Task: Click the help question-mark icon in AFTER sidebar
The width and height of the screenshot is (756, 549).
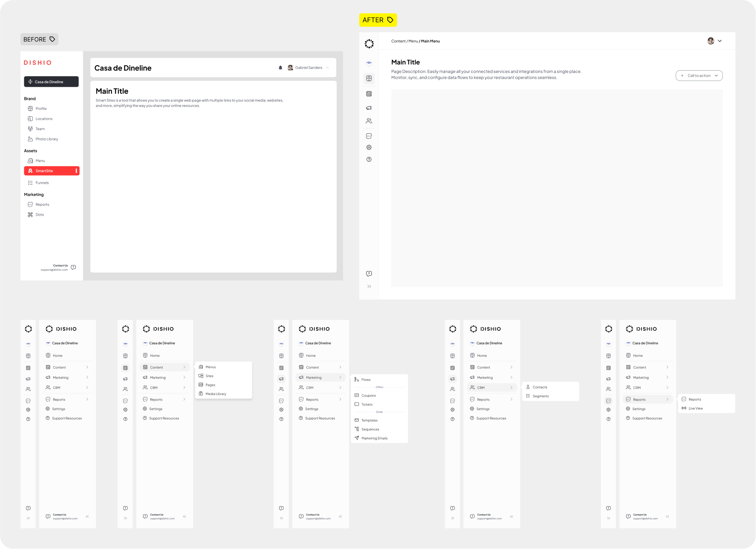Action: pyautogui.click(x=369, y=159)
